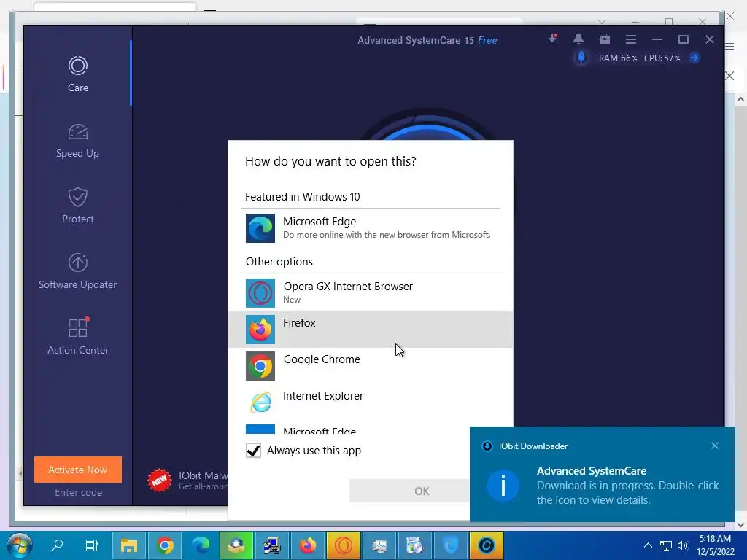Screen dimensions: 747x560
Task: Open the Software Updater section
Action: point(77,271)
